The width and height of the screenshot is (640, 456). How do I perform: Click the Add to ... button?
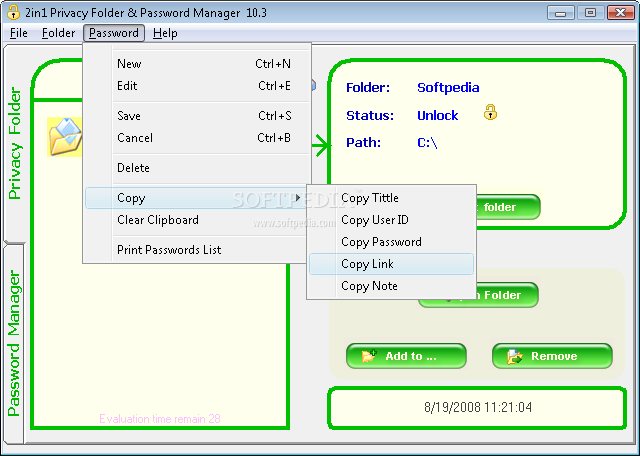click(x=406, y=356)
